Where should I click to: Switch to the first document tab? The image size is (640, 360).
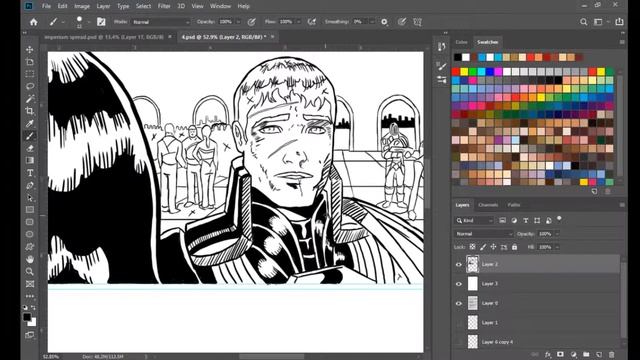[x=104, y=37]
